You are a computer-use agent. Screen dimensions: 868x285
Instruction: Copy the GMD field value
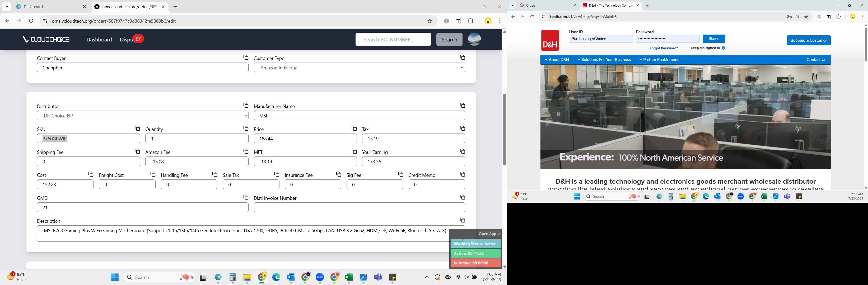coord(246,197)
